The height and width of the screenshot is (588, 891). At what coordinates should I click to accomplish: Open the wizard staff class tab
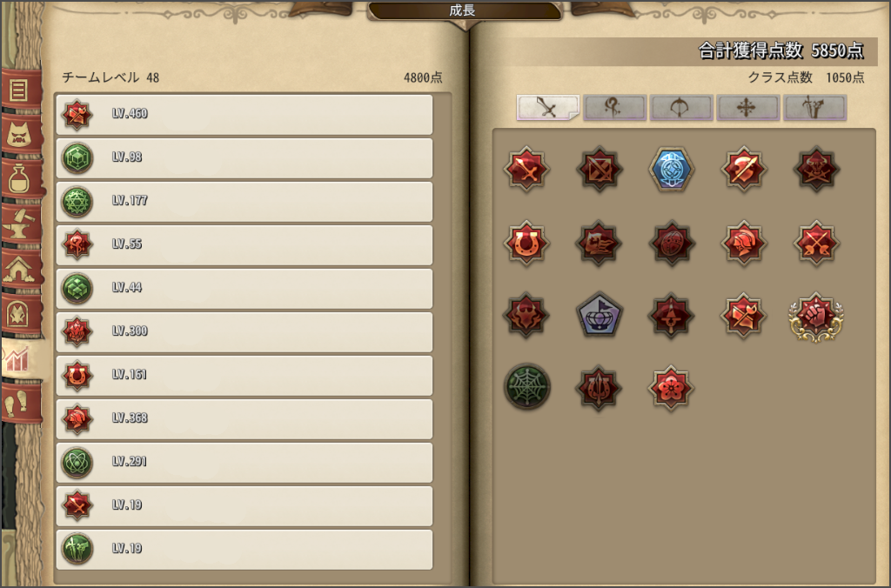(615, 107)
